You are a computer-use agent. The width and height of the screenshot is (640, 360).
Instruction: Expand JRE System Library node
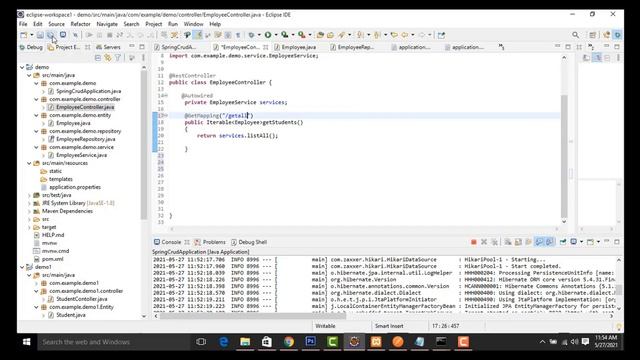[x=29, y=203]
